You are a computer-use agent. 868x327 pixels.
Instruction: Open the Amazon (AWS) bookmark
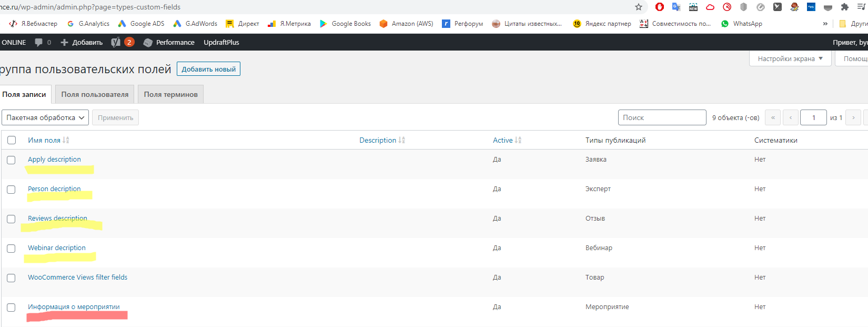pos(407,24)
